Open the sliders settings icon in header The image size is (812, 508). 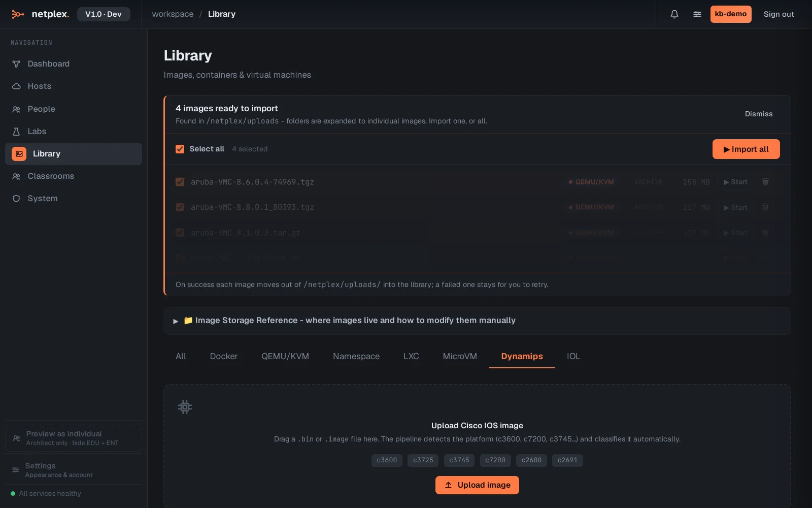(x=697, y=14)
